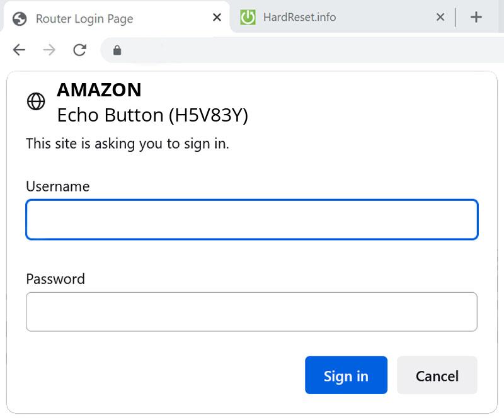
Task: Close the HardReset.info tab
Action: click(440, 18)
